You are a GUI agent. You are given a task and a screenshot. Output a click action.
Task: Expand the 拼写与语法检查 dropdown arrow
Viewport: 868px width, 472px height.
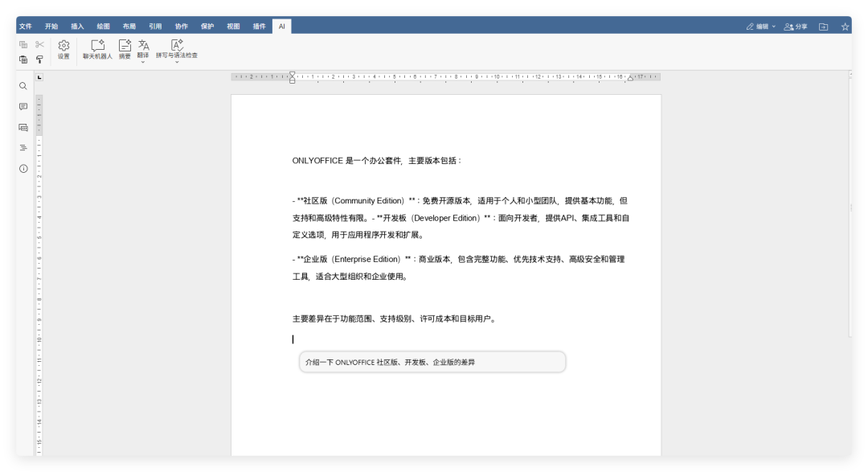[177, 62]
